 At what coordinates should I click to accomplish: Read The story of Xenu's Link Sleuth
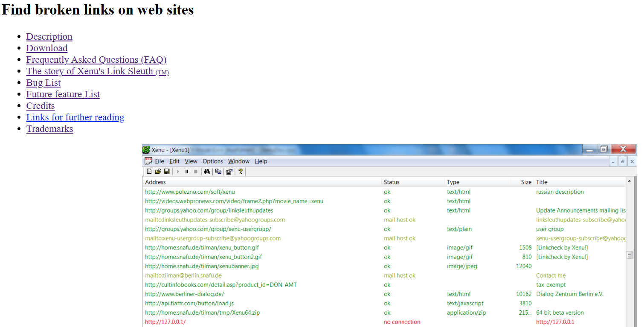[98, 71]
